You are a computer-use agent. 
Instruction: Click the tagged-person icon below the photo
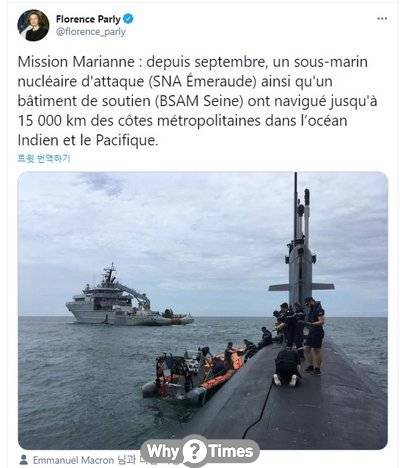(23, 460)
